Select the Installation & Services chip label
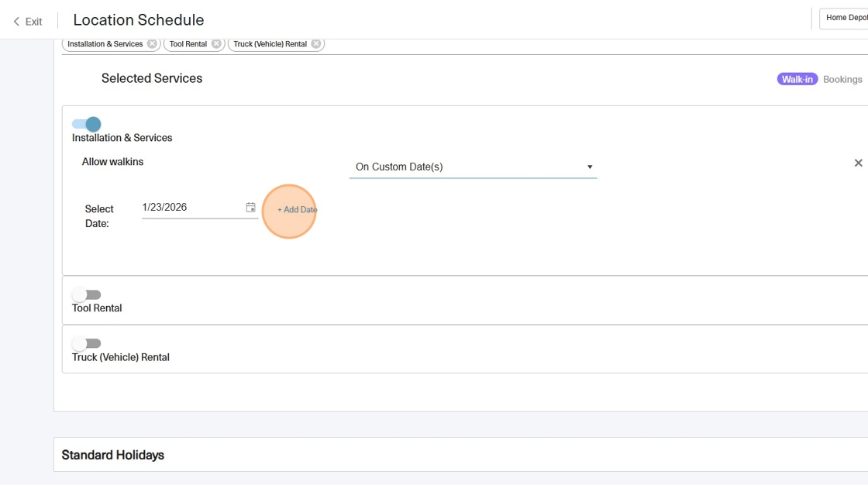Screen dimensions: 868x485 [105, 44]
